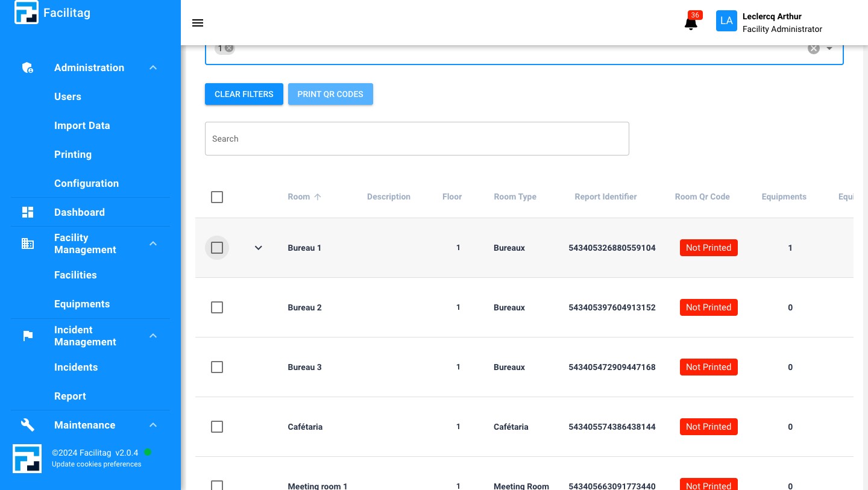The image size is (868, 490).
Task: Open the filter dropdown arrow
Action: pos(829,48)
